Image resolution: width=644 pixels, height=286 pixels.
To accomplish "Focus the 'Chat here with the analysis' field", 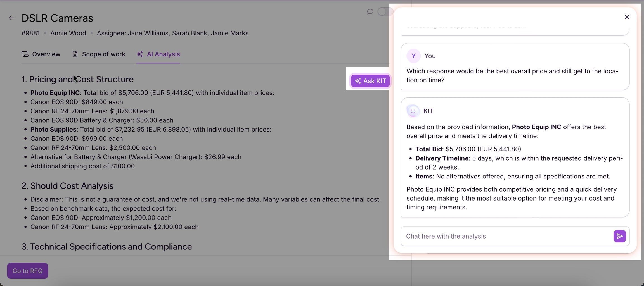I will tap(506, 236).
